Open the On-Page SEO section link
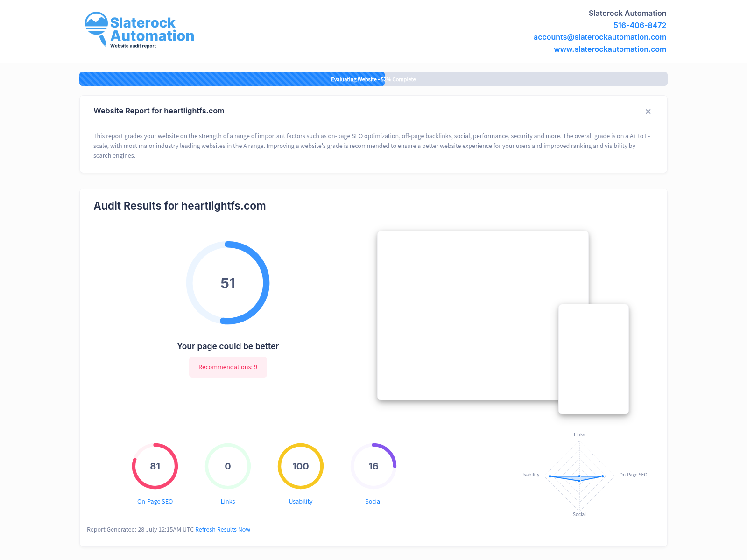 point(155,501)
